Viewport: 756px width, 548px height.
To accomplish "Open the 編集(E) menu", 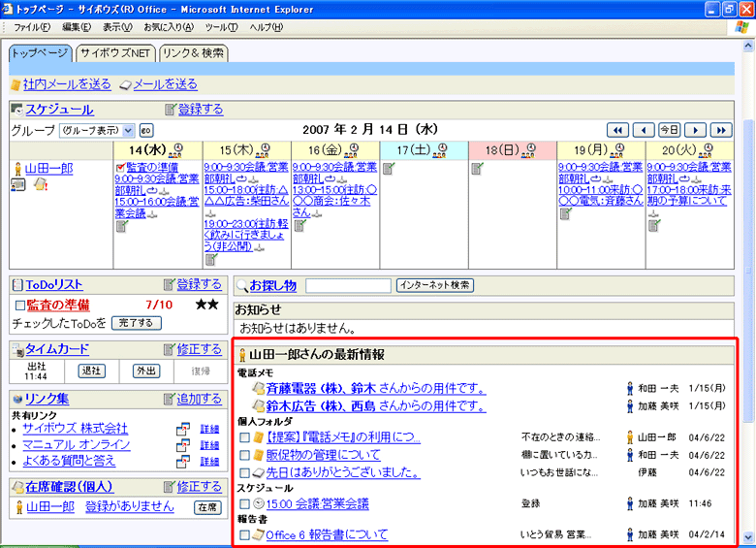I will point(77,27).
